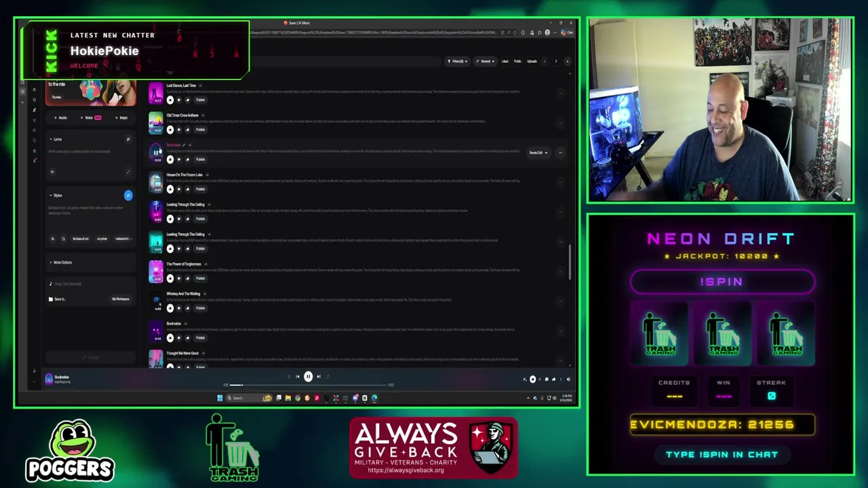Refresh suggested style tags
This screenshot has width=868, height=488.
tap(63, 239)
